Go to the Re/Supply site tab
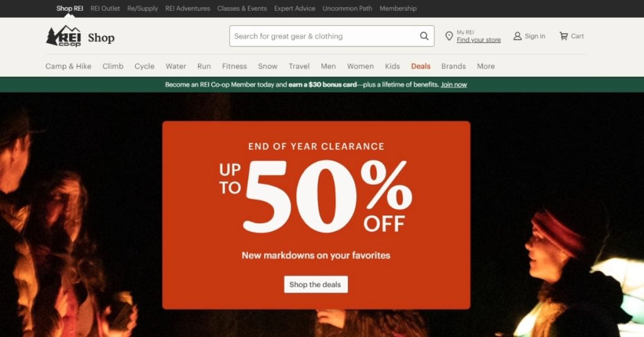The height and width of the screenshot is (337, 644). point(143,8)
